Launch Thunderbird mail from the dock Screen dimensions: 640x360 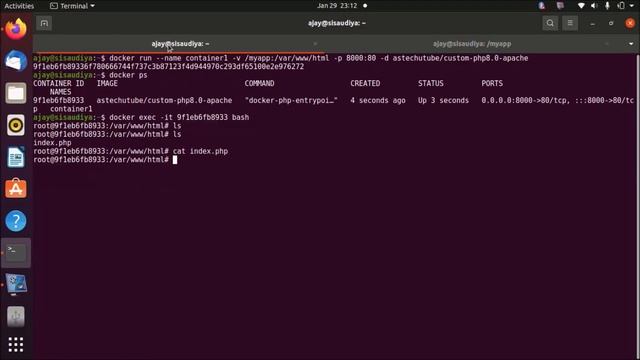click(16, 61)
